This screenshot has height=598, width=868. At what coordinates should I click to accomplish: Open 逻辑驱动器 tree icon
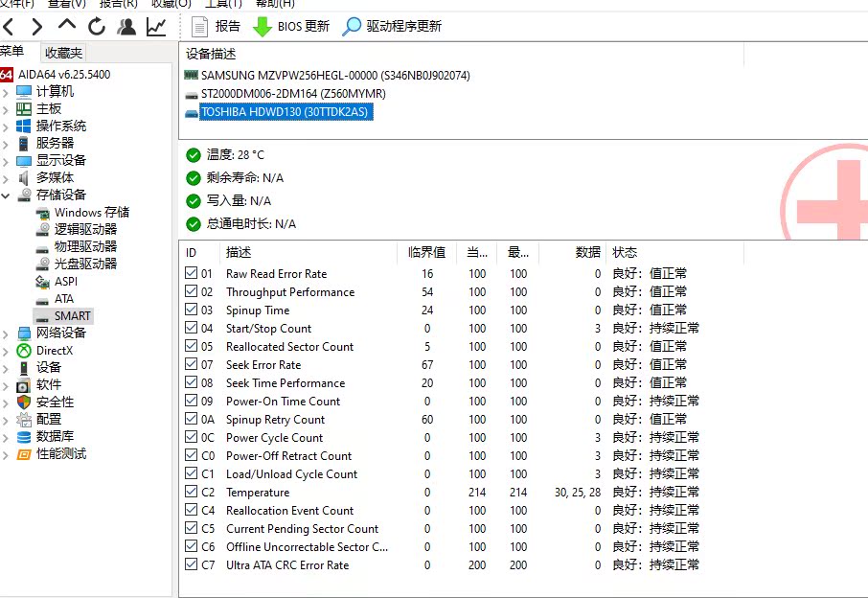click(x=42, y=229)
